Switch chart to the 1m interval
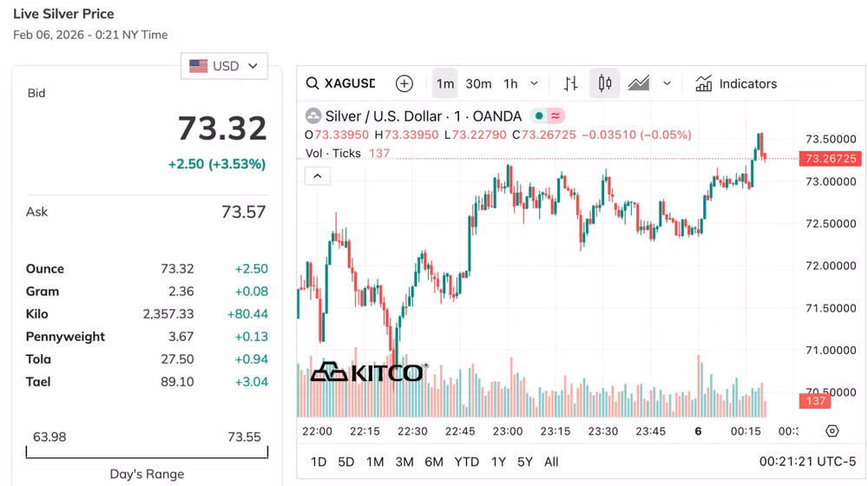The width and height of the screenshot is (868, 486). point(445,84)
